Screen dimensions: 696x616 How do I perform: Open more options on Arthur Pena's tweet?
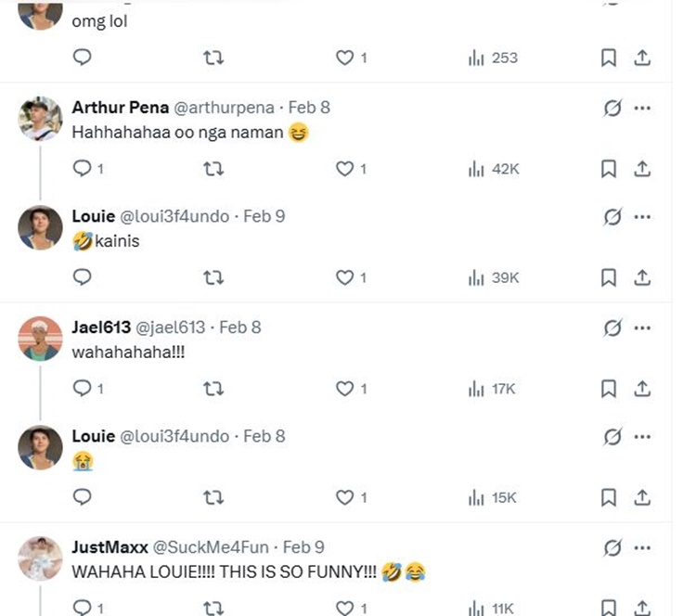point(642,108)
